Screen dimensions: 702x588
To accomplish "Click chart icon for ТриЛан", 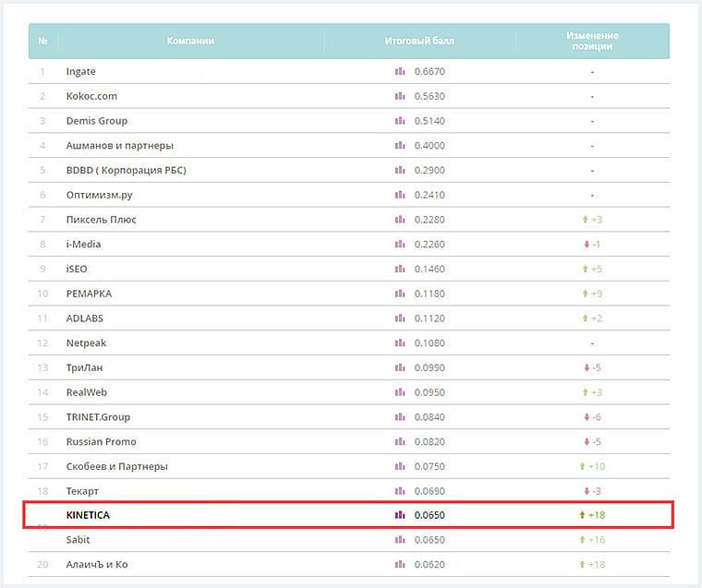I will pos(400,367).
